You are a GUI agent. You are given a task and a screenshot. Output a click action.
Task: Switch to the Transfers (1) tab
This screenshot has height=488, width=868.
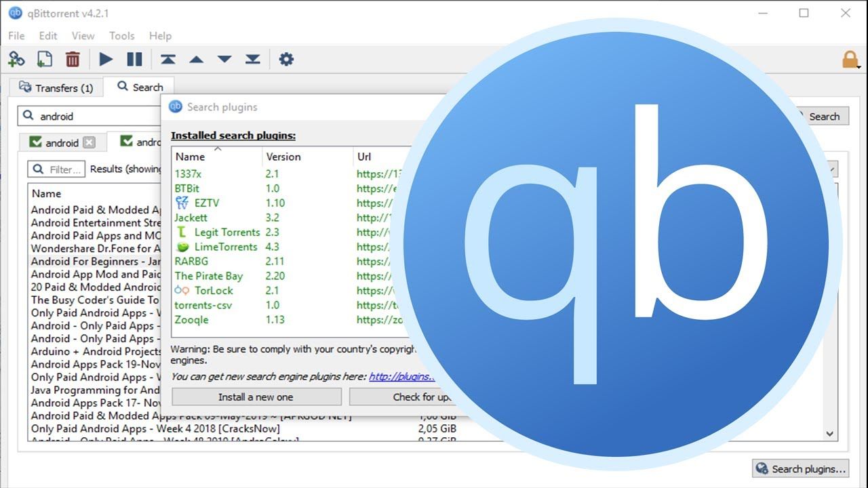56,88
